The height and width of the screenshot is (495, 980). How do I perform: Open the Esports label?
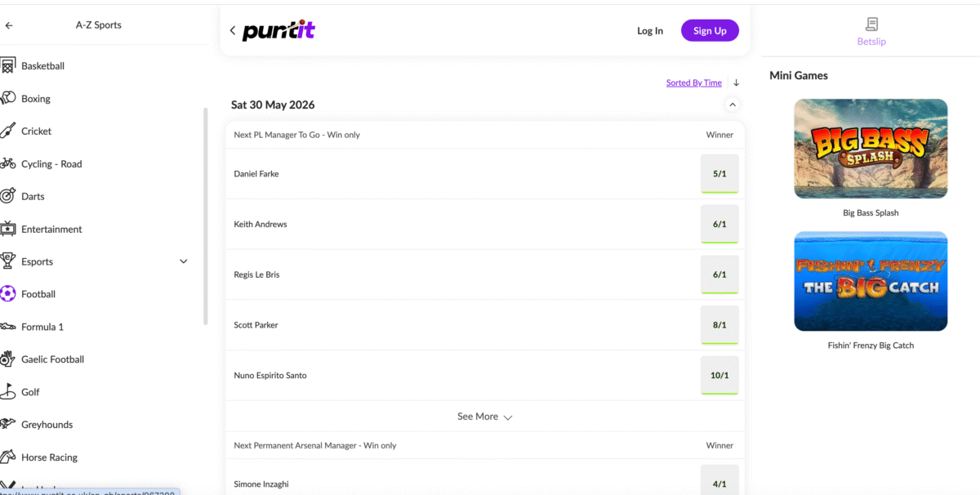coord(37,262)
